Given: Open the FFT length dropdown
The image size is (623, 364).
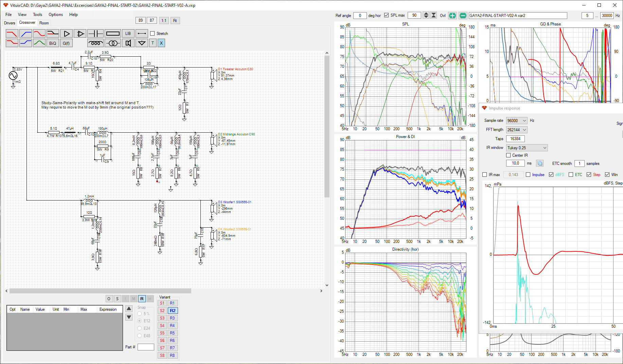Looking at the screenshot, I should (x=516, y=130).
